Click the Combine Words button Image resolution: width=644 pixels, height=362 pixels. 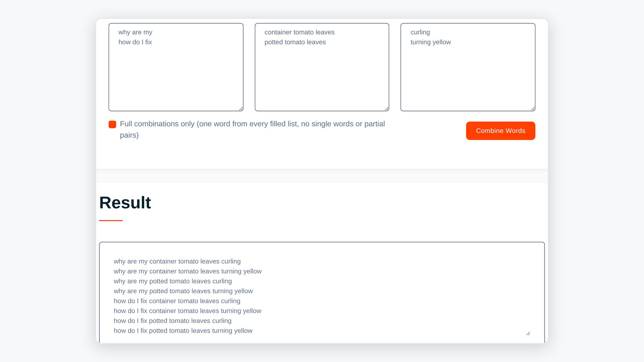(500, 131)
